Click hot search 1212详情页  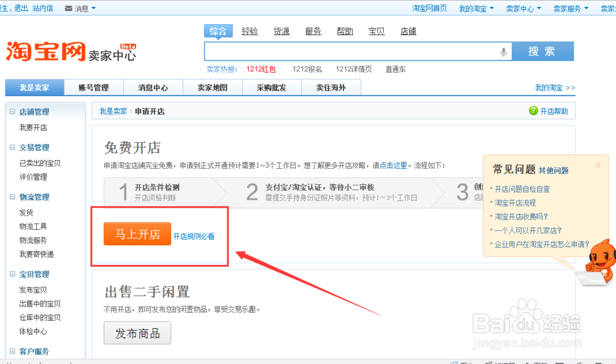click(354, 69)
